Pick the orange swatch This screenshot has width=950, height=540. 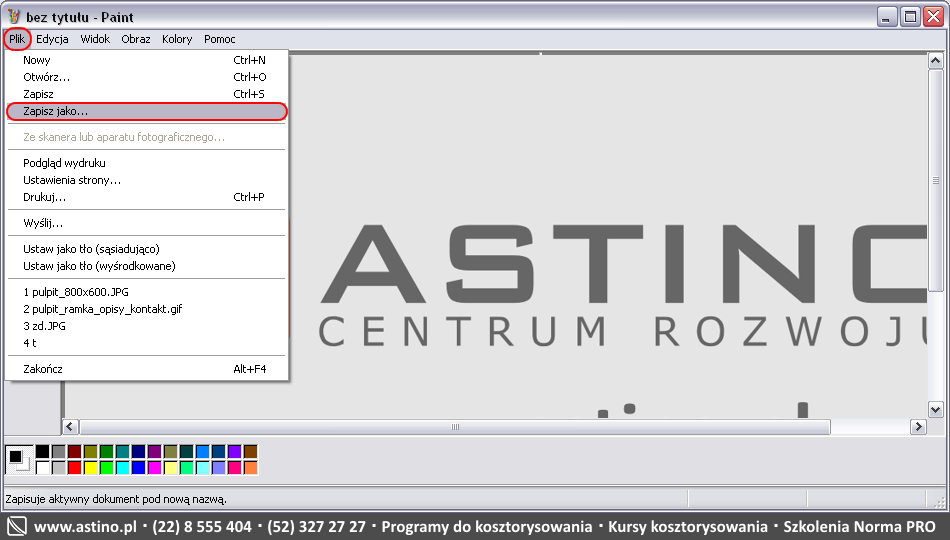[250, 467]
